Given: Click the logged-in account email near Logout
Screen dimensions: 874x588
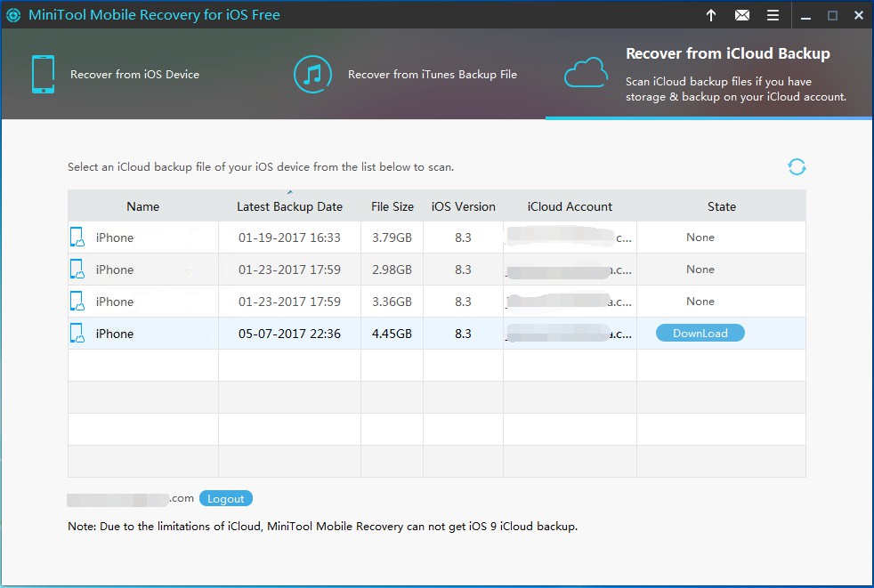Looking at the screenshot, I should click(x=131, y=499).
